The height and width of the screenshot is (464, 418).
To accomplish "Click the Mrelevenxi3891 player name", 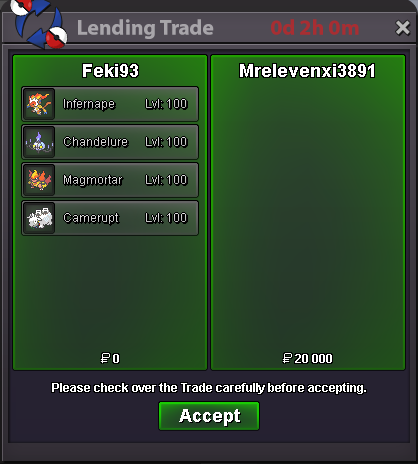I will (307, 71).
